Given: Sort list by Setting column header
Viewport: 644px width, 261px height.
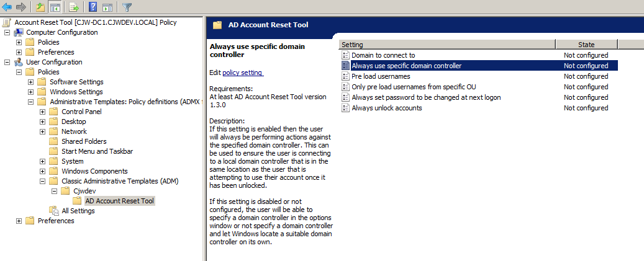Looking at the screenshot, I should coord(446,45).
